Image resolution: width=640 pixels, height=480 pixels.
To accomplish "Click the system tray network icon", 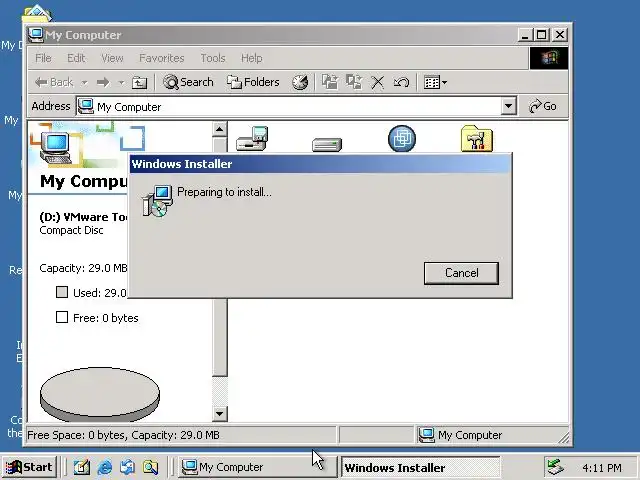I will (555, 467).
